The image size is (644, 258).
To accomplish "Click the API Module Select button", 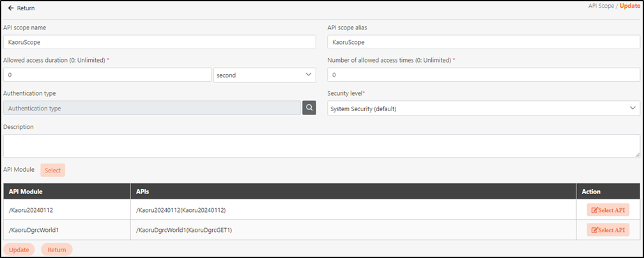I will click(52, 170).
